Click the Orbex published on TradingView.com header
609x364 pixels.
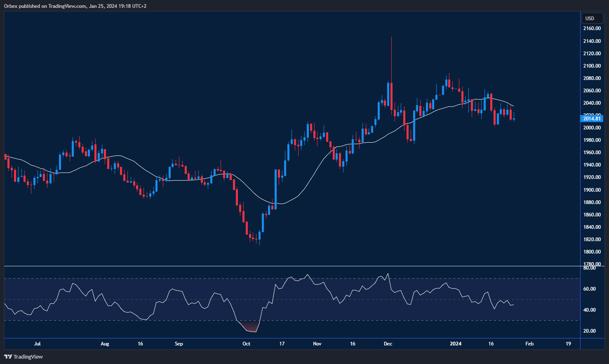(x=75, y=6)
